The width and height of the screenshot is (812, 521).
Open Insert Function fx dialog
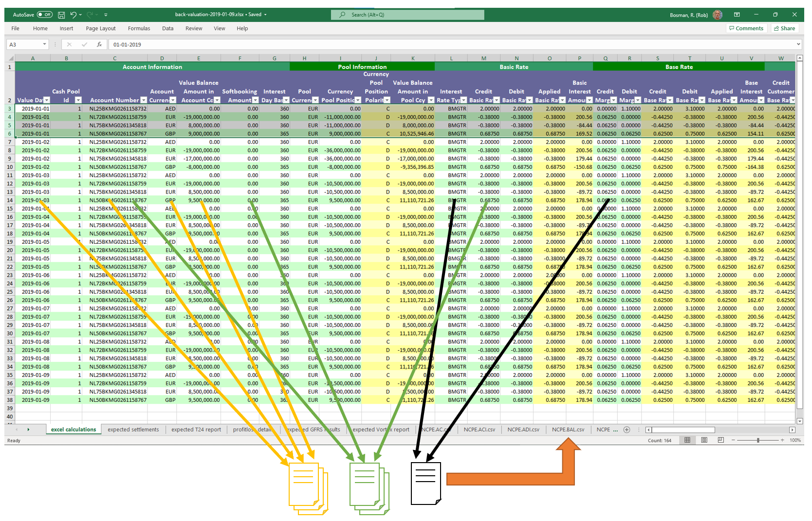[x=99, y=44]
